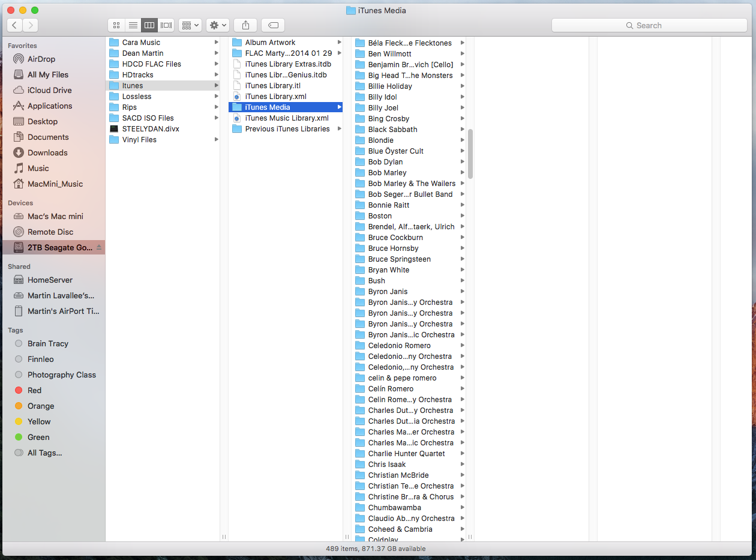Select the iTunes Media folder
This screenshot has height=560, width=756.
(x=286, y=107)
